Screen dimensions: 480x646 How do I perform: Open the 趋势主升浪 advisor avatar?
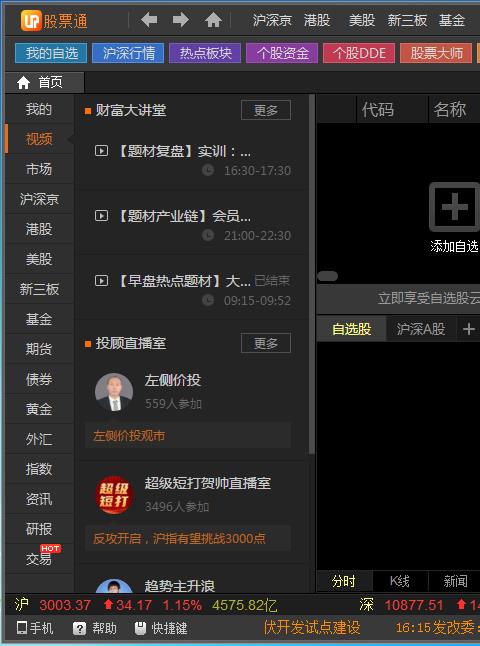click(114, 586)
